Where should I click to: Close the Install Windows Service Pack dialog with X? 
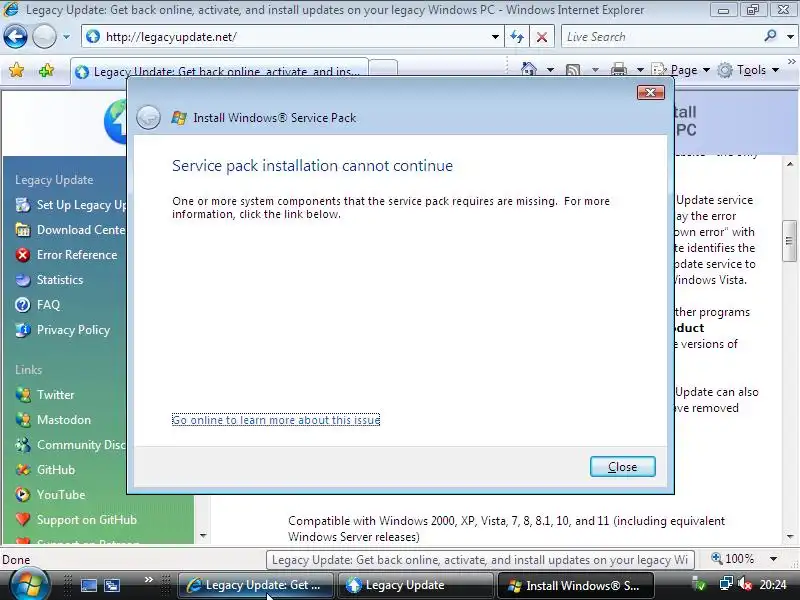pos(651,92)
